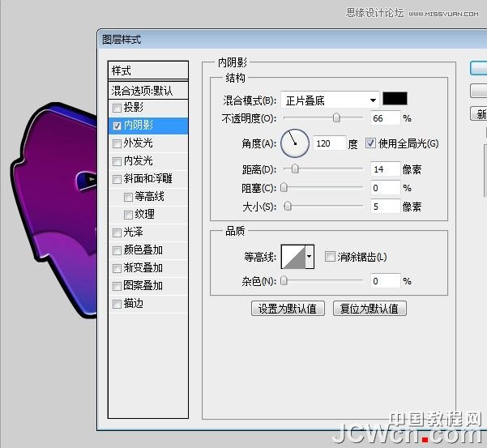Focus the size field showing 5

pyautogui.click(x=386, y=207)
